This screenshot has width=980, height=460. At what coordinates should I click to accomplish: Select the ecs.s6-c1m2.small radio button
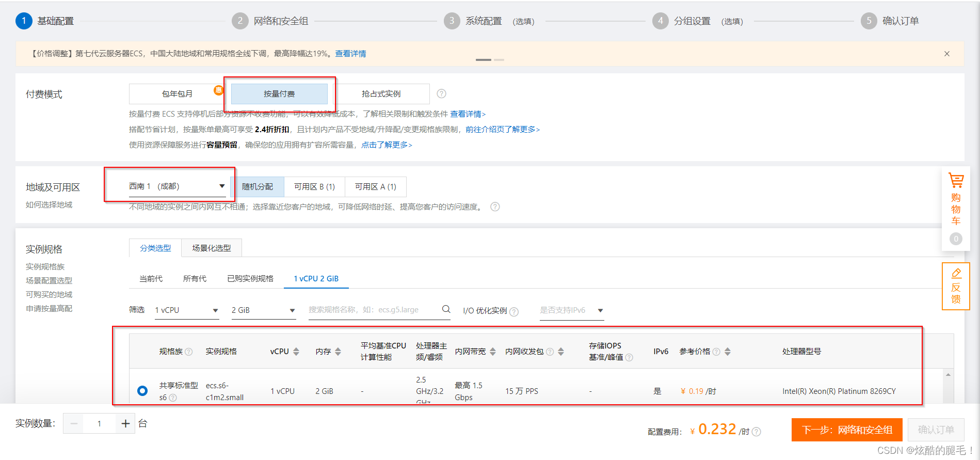(x=142, y=391)
